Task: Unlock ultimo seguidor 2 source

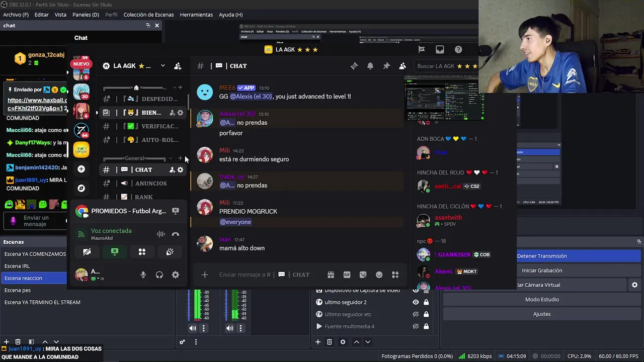Action: click(x=426, y=302)
